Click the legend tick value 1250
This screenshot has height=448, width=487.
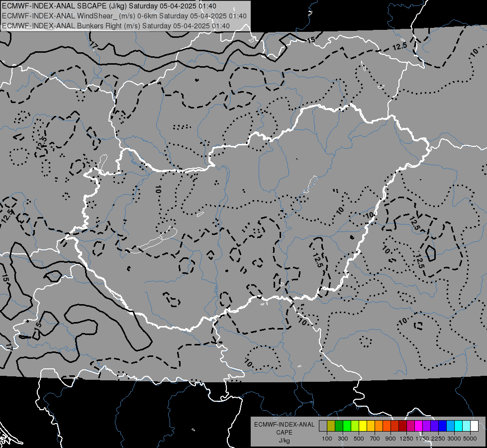(406, 439)
